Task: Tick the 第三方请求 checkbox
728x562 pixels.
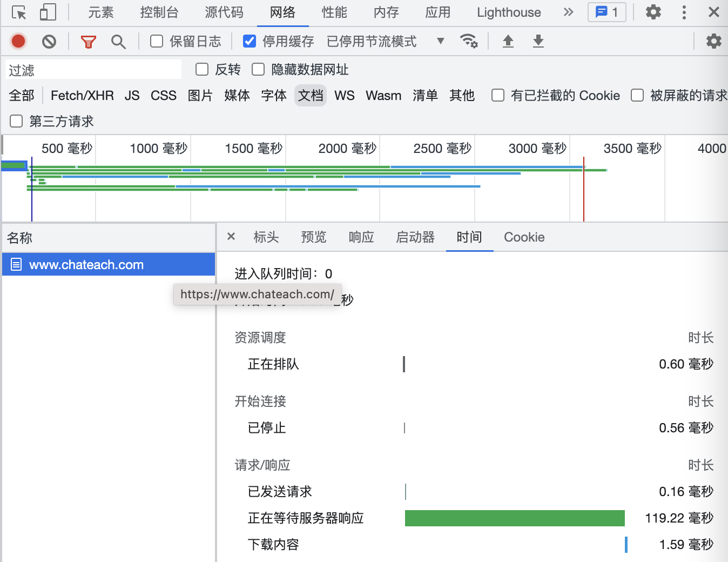Action: pyautogui.click(x=16, y=121)
